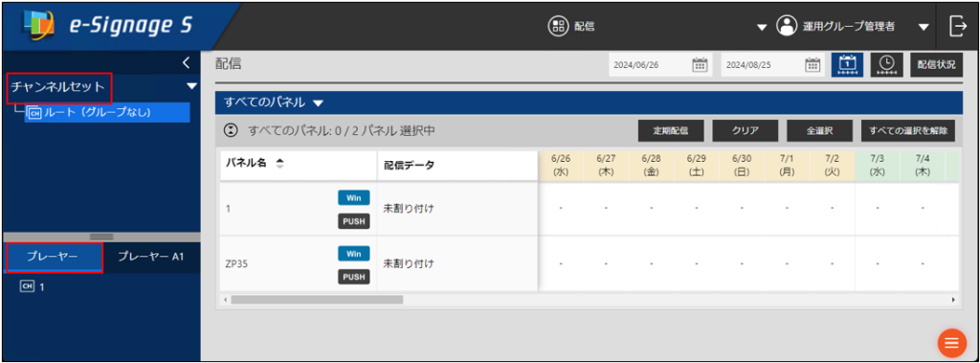Expand the チャンネルセット dropdown arrow

tap(191, 86)
